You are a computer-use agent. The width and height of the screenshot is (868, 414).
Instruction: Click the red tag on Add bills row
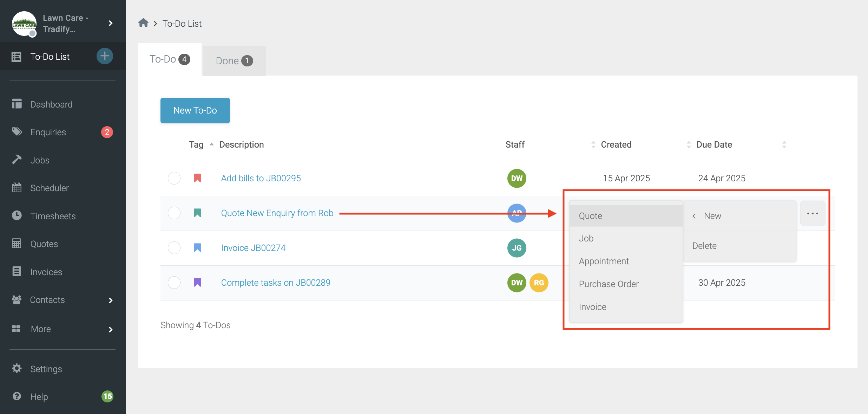click(197, 178)
